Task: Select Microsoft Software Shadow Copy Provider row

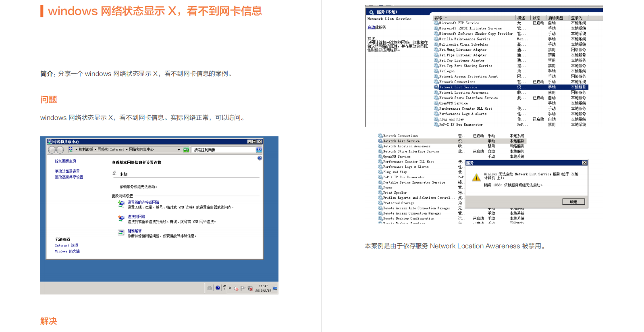Action: [511, 33]
